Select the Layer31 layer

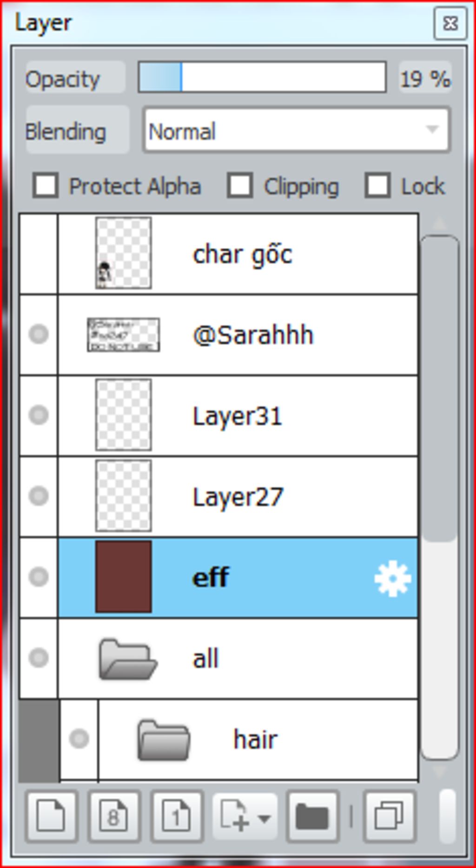[238, 416]
